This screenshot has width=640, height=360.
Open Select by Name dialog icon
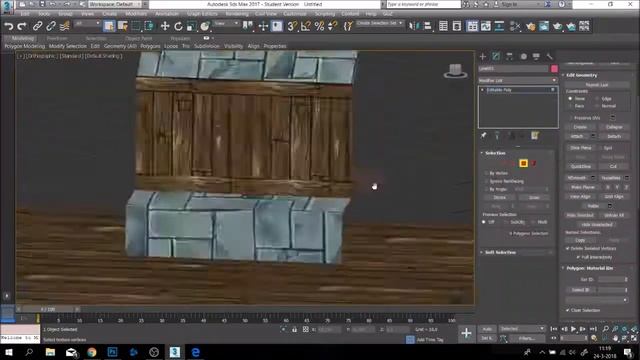point(122,26)
